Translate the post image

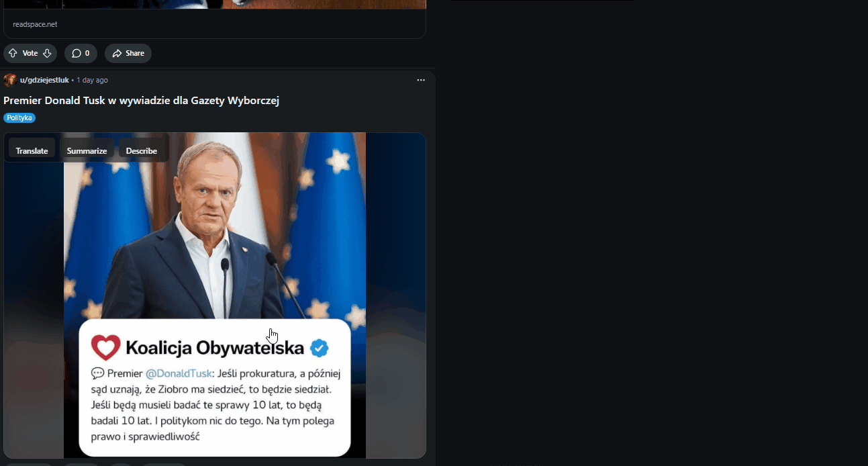[32, 150]
